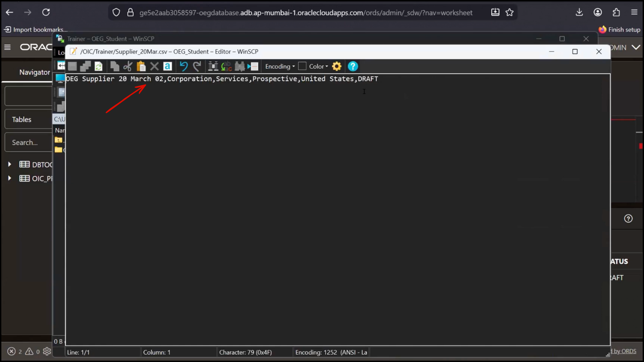
Task: Click 'Encoding: 1252 (ANSI - La' status entry
Action: (331, 352)
